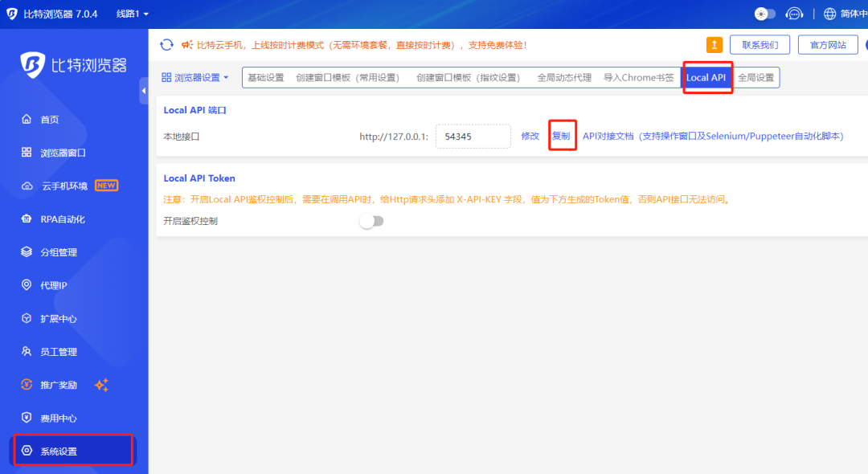Open 系统设置 label in the sidebar
Image resolution: width=868 pixels, height=474 pixels.
(59, 452)
